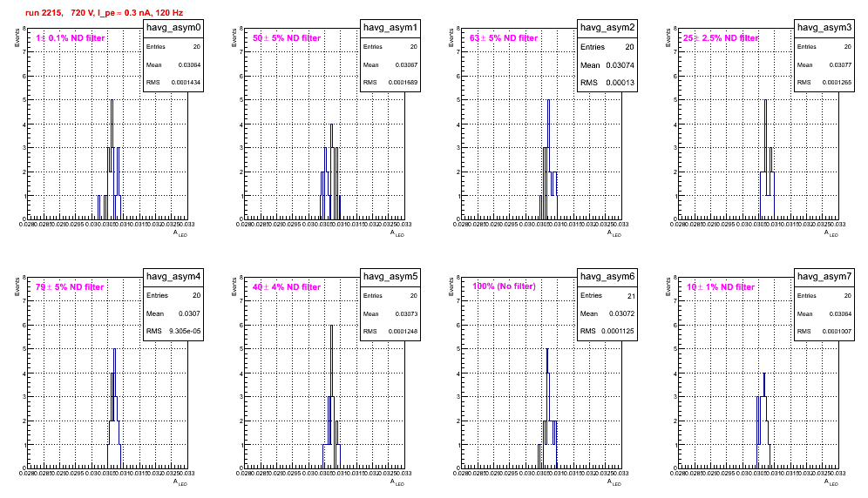Select the havg_asym3 stats box title
This screenshot has width=868, height=498.
coord(824,27)
